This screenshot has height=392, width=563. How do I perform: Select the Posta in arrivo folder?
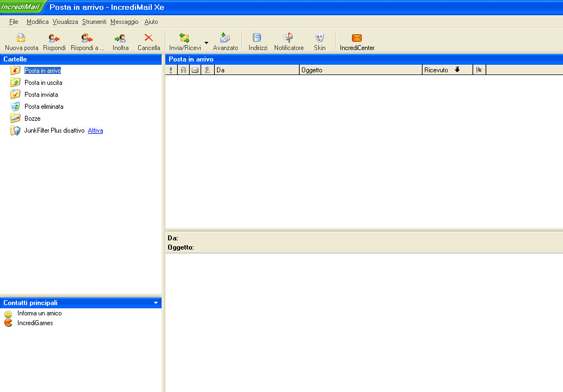tap(43, 70)
